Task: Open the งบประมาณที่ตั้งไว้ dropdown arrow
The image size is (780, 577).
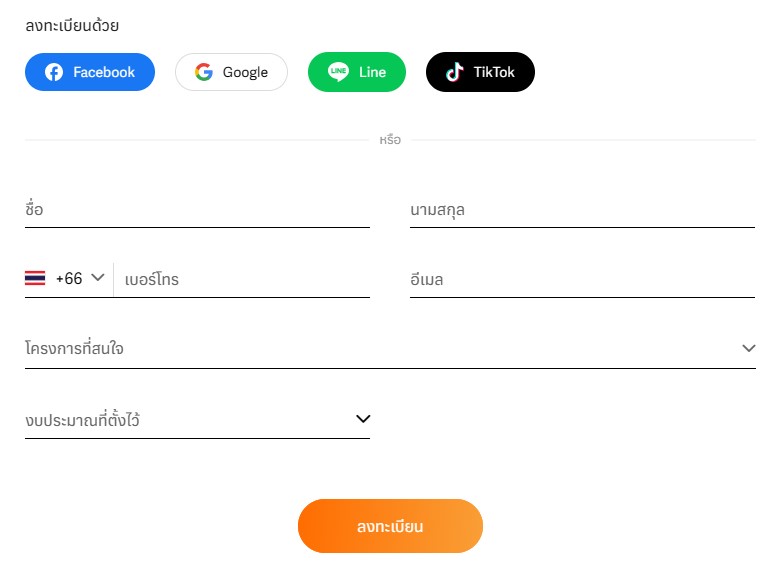Action: [x=363, y=419]
